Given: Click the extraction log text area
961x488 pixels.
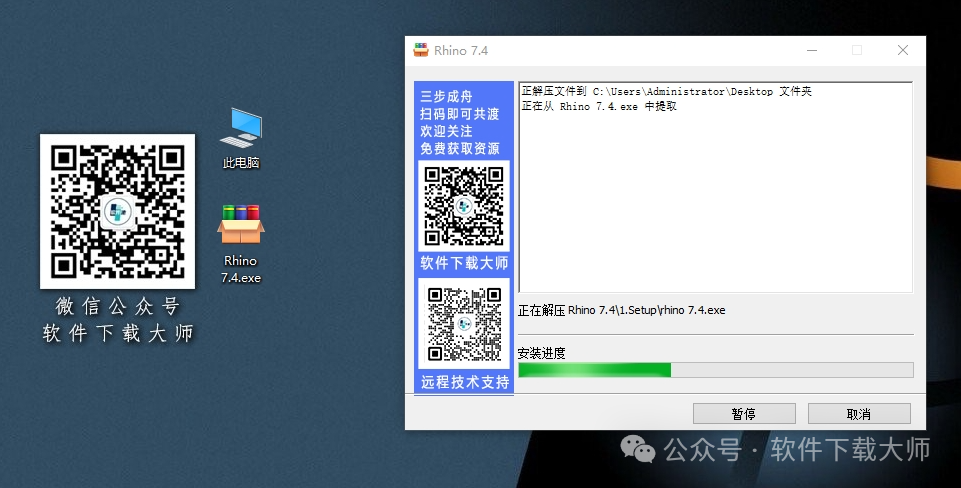Looking at the screenshot, I should click(716, 187).
